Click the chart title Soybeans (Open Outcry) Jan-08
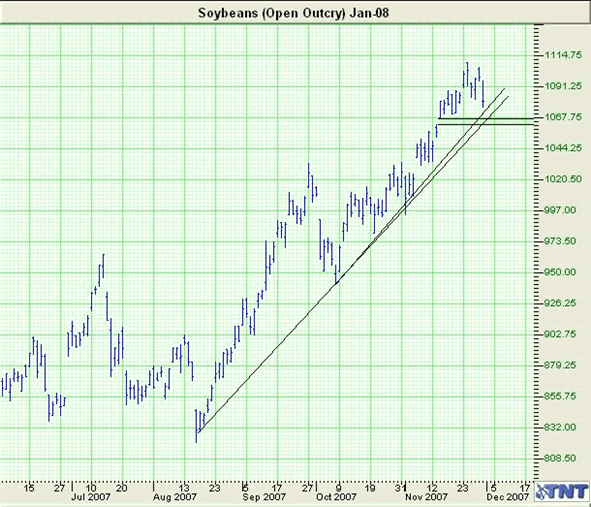The image size is (591, 507). coord(293,13)
